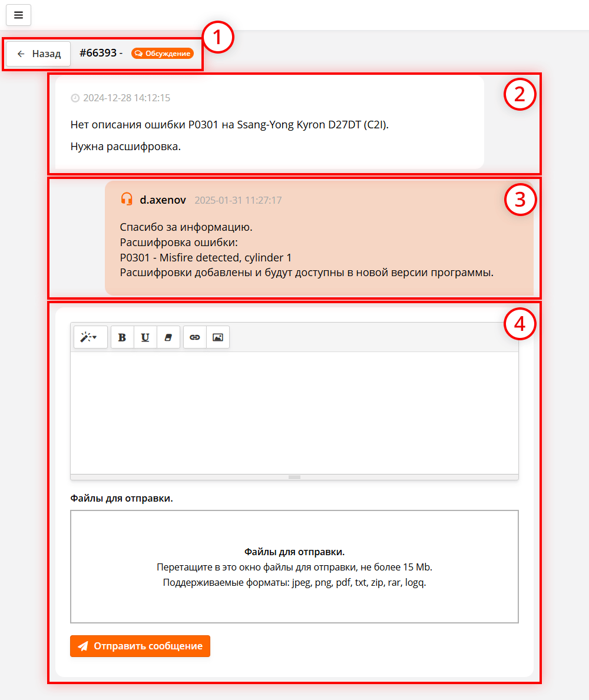589x700 pixels.
Task: Click the clock icon near 2024-12-28 timestamp
Action: point(75,98)
